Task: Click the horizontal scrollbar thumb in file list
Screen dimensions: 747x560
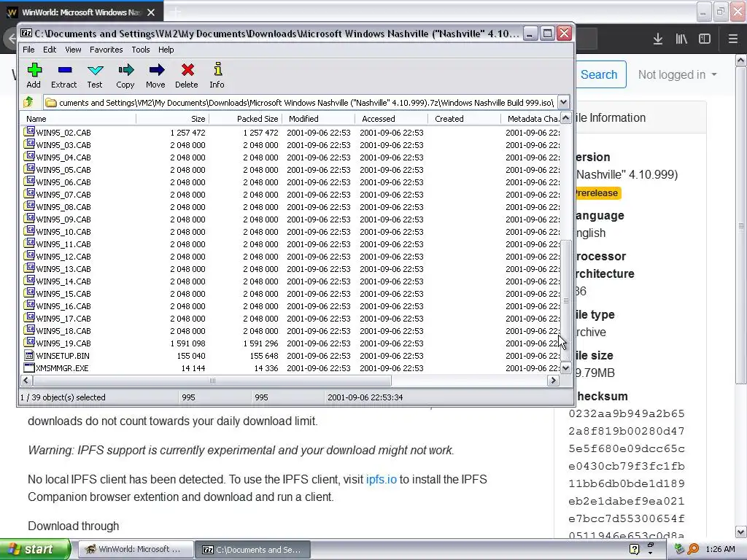Action: click(x=212, y=380)
